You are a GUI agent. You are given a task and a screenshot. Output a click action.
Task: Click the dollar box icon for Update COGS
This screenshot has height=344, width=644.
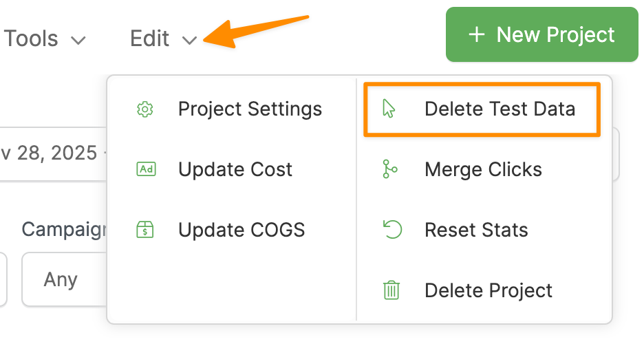[146, 230]
